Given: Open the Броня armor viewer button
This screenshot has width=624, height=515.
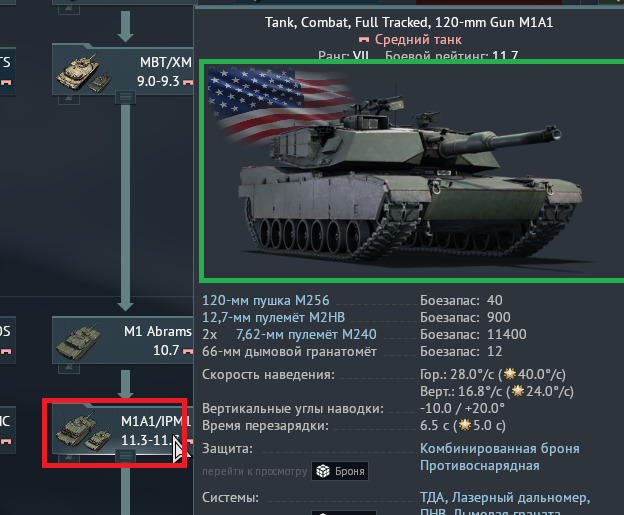Looking at the screenshot, I should click(x=340, y=471).
